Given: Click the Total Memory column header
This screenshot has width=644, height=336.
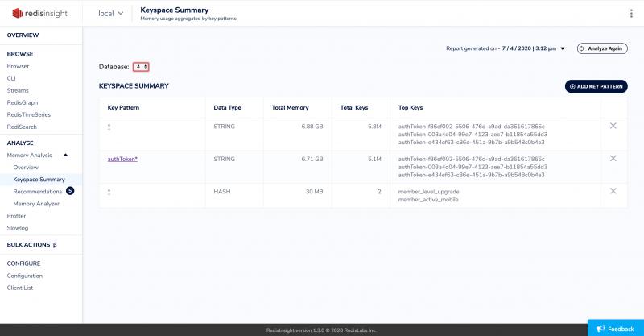Looking at the screenshot, I should point(290,107).
